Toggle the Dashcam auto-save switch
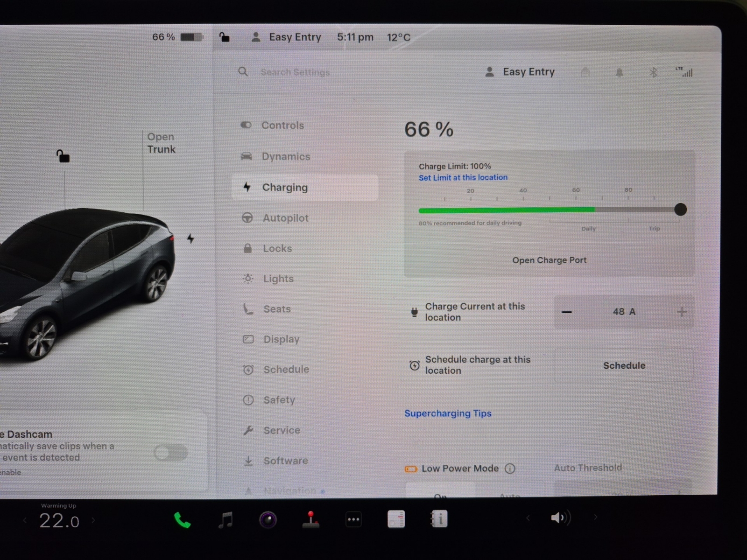This screenshot has width=747, height=560. click(171, 452)
